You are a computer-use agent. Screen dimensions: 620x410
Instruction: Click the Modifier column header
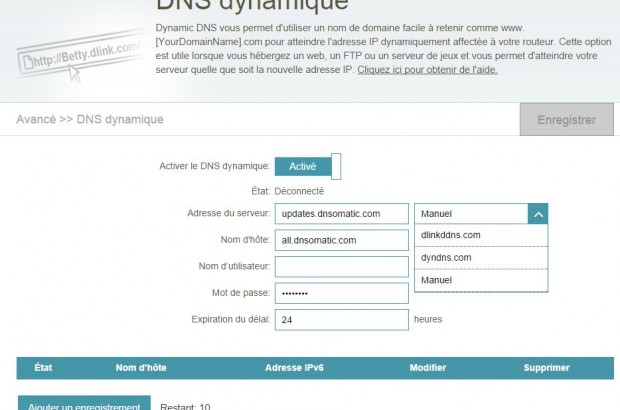428,368
